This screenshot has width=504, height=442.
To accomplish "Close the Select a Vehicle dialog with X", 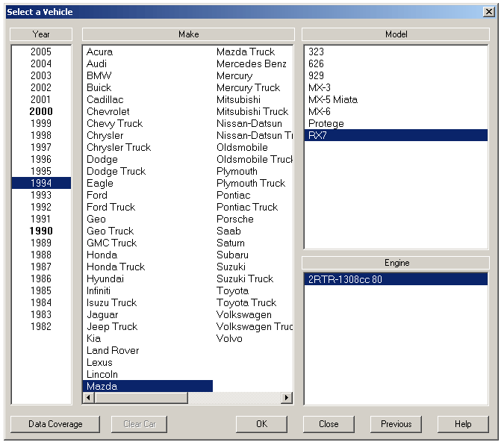I will point(489,12).
